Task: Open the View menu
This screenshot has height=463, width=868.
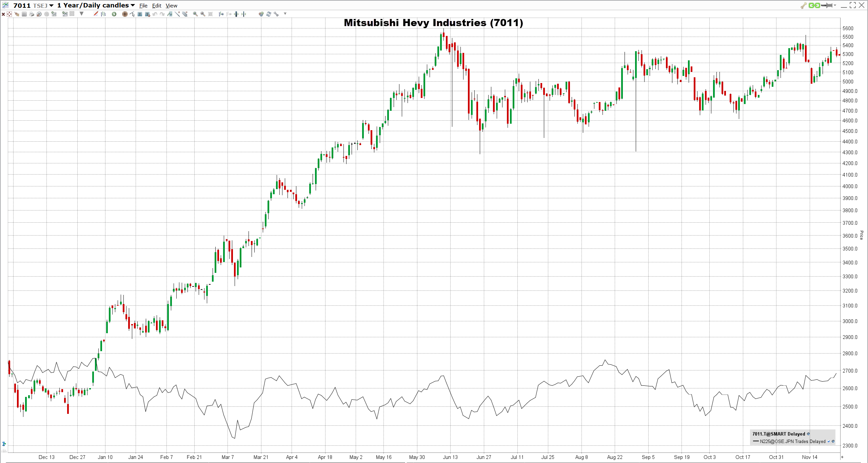Action: point(172,6)
